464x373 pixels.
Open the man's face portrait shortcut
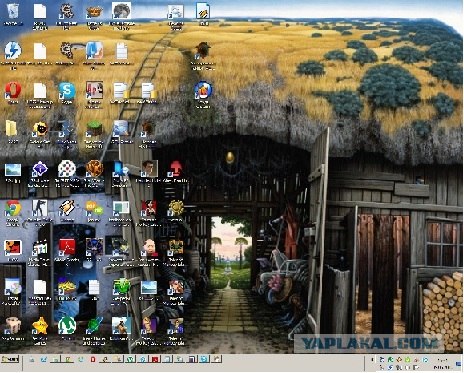click(149, 169)
